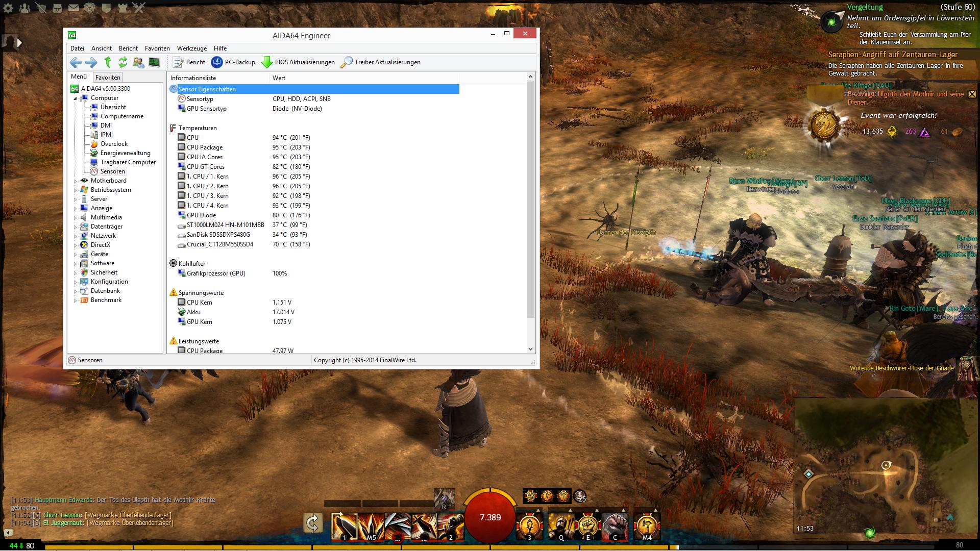Expand the Datenträger tree node
The image size is (980, 551).
[76, 227]
